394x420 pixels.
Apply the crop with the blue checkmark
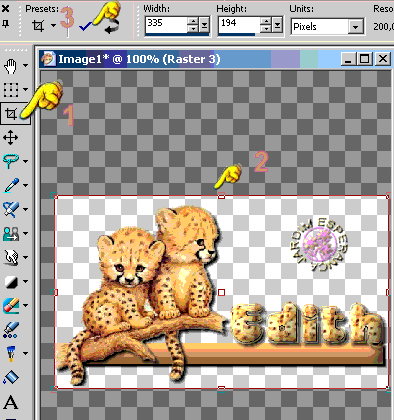click(x=86, y=26)
